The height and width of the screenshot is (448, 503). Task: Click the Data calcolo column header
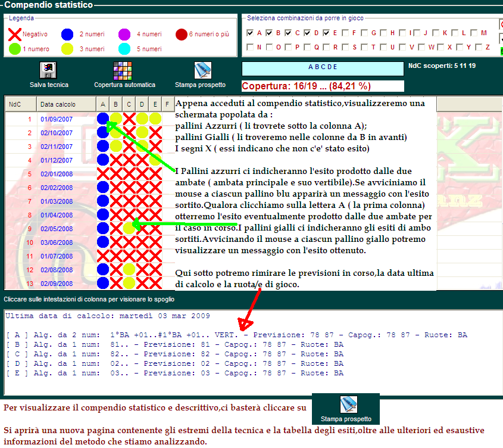point(66,104)
